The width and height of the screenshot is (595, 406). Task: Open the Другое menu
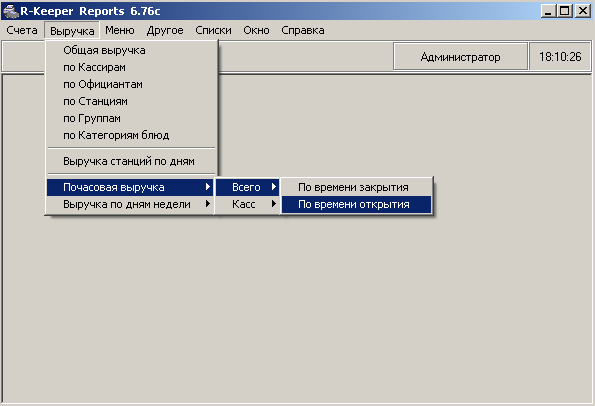point(165,30)
